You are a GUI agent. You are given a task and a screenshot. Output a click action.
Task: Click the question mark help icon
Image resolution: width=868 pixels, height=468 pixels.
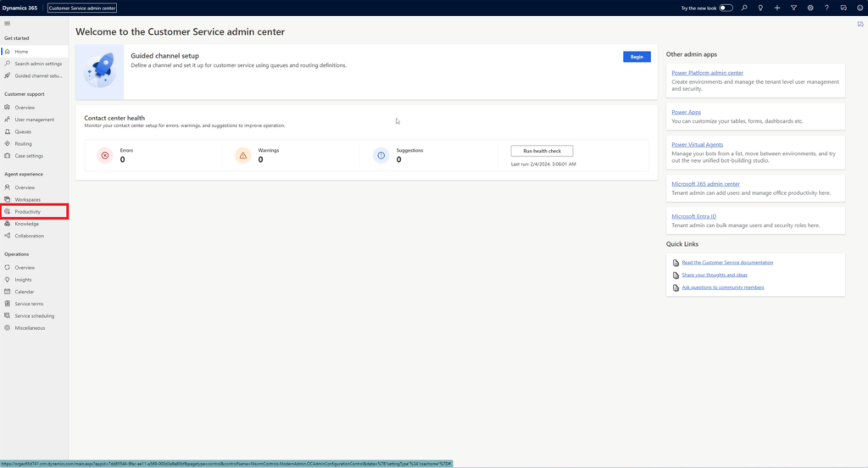coord(826,8)
